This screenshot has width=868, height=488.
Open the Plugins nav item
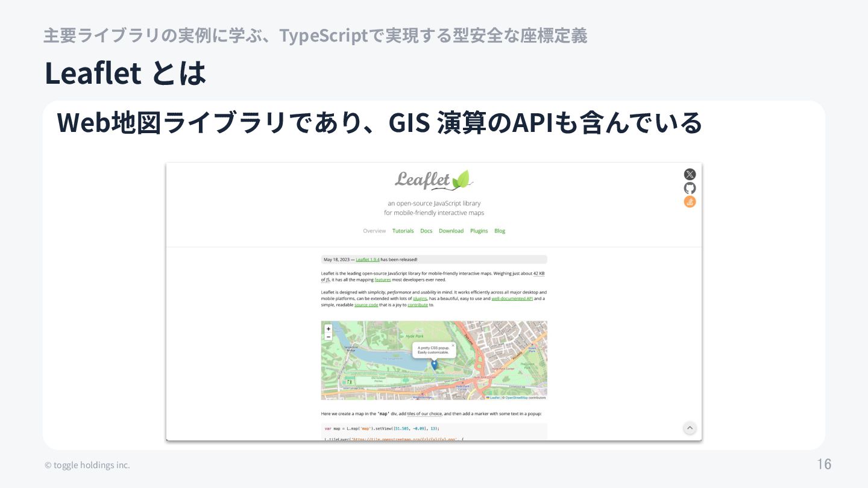point(479,231)
